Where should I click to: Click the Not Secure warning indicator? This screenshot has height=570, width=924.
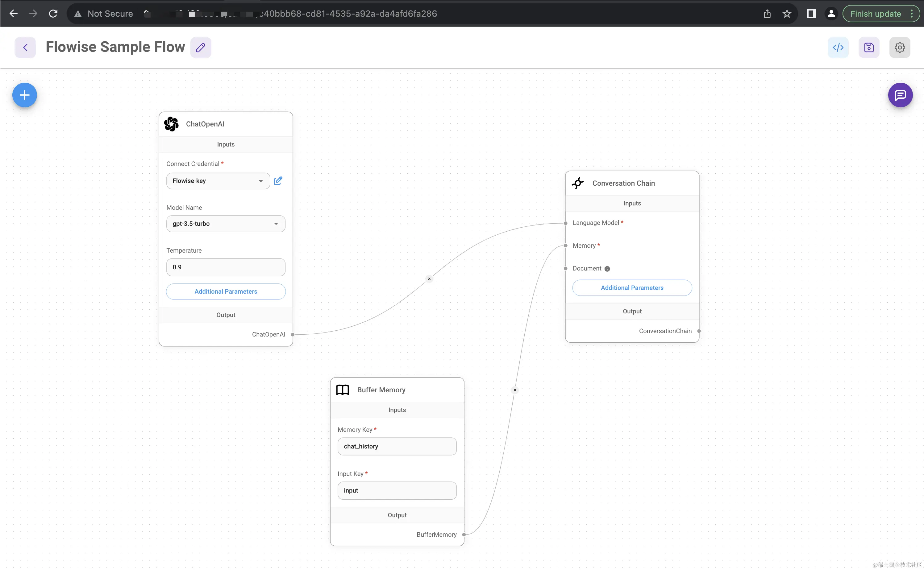click(104, 14)
